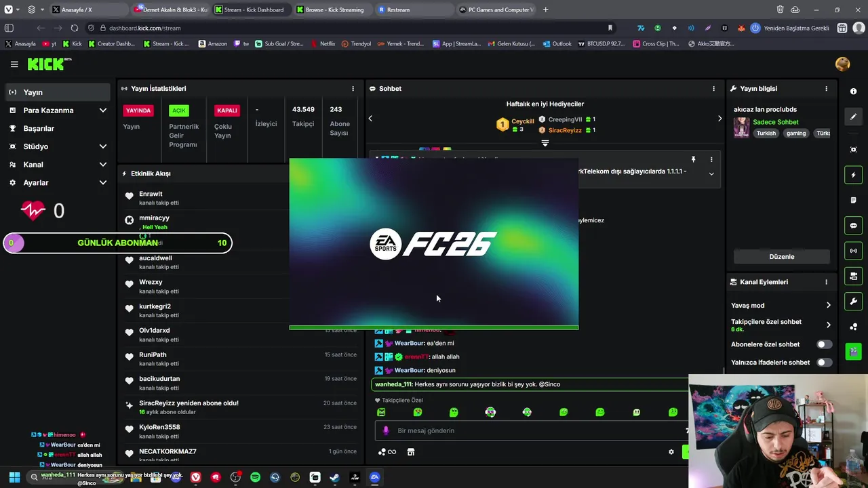Open Yayın İstatistikleri panel options menu
Screen dimensions: 868x488
(353, 89)
